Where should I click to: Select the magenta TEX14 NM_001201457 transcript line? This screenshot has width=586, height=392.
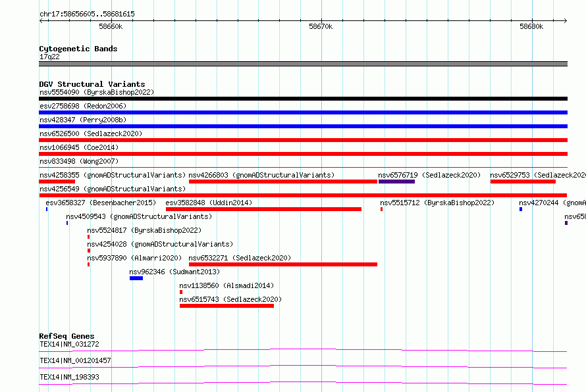click(x=303, y=366)
